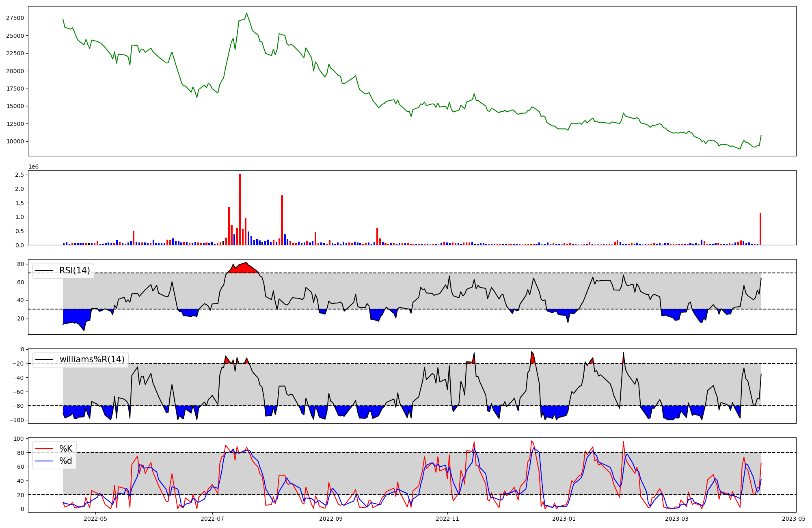Viewport: 812px width, 528px height.
Task: Click the red overbought area in RSI panel
Action: [243, 268]
